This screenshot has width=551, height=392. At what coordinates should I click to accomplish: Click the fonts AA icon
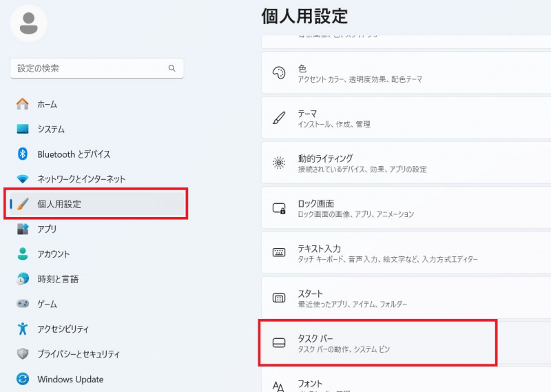(279, 386)
